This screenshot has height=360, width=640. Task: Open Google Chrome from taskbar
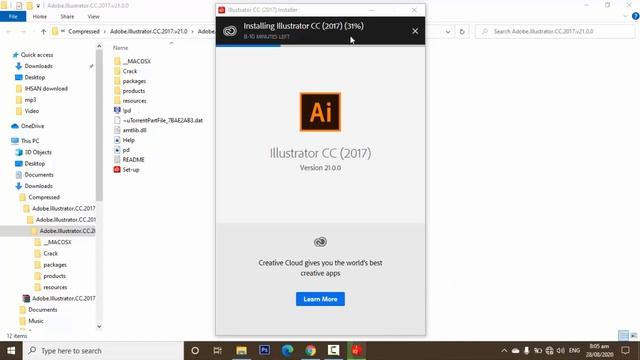pyautogui.click(x=311, y=351)
